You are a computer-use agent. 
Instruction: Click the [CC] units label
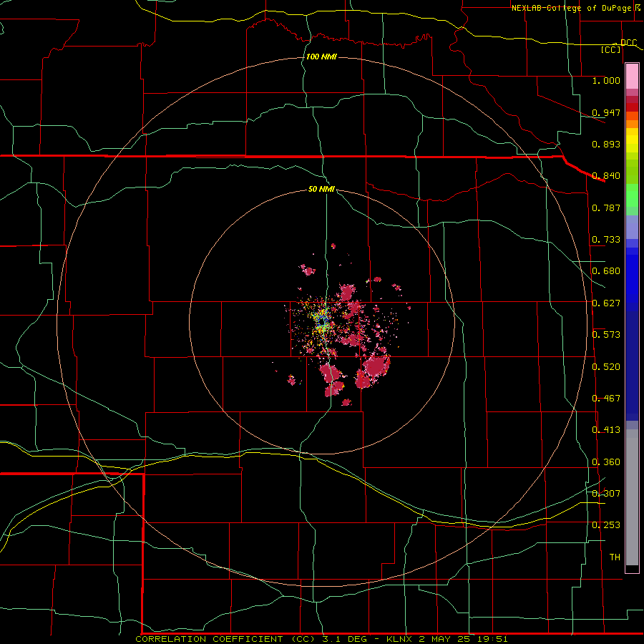click(611, 49)
